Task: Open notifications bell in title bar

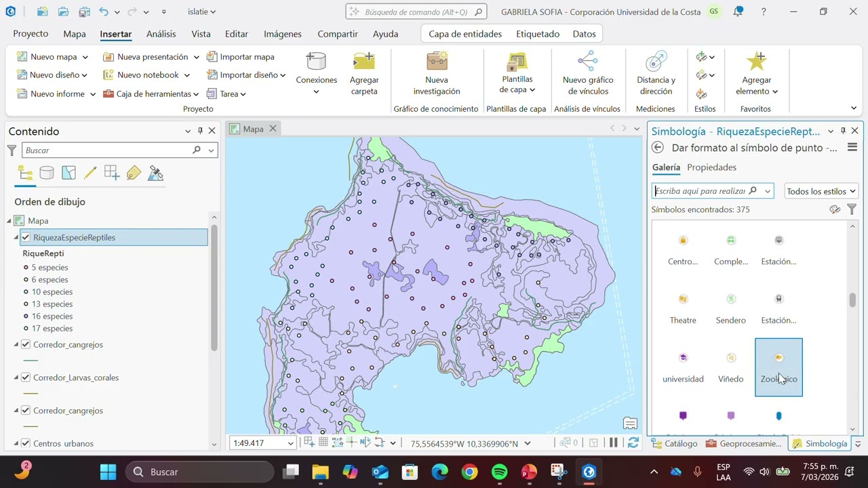Action: (x=738, y=12)
